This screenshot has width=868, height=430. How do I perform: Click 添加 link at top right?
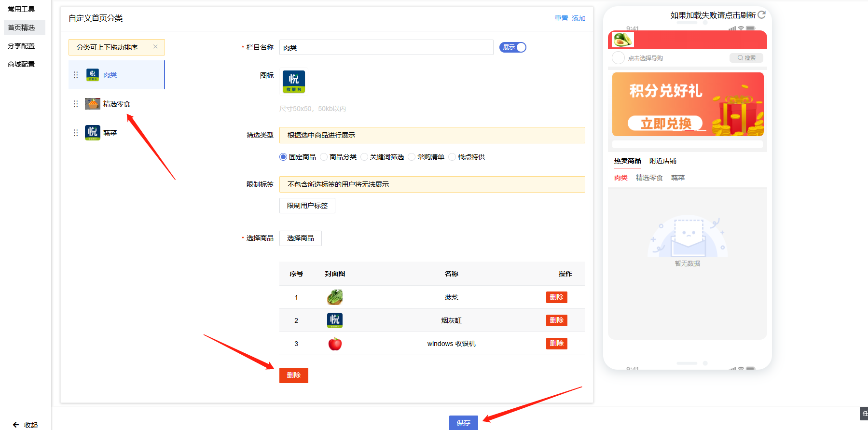(x=579, y=18)
